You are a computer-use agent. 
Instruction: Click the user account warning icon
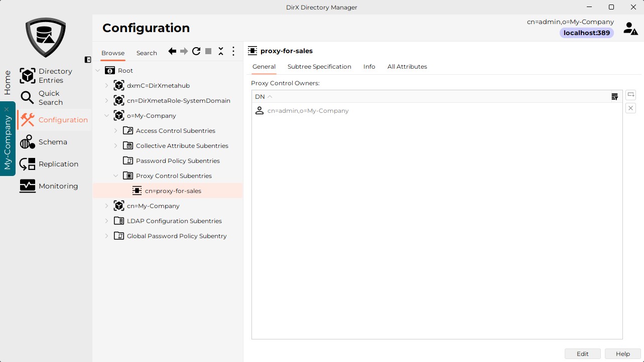(630, 28)
